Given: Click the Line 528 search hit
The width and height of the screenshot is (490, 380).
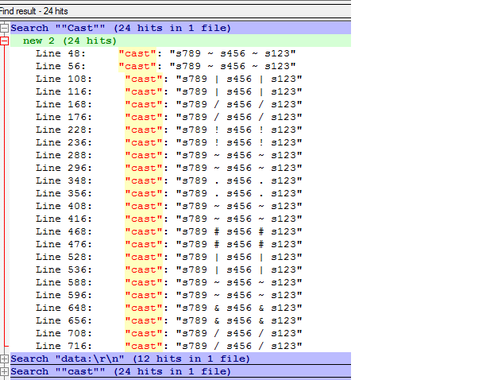Looking at the screenshot, I should pyautogui.click(x=169, y=257).
